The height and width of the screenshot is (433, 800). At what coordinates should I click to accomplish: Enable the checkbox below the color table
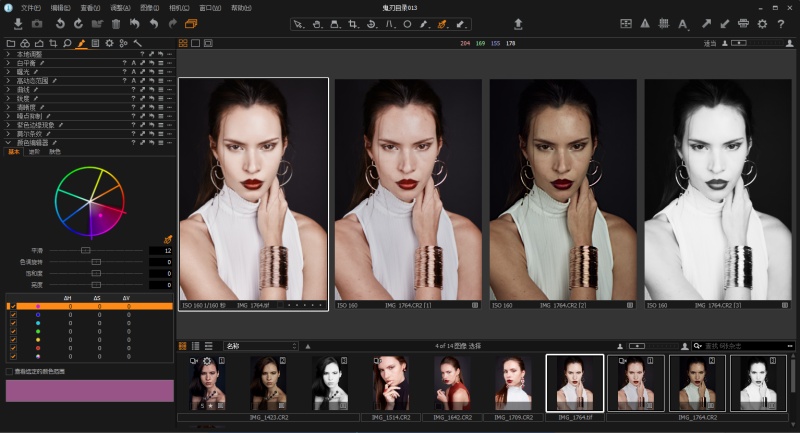9,371
